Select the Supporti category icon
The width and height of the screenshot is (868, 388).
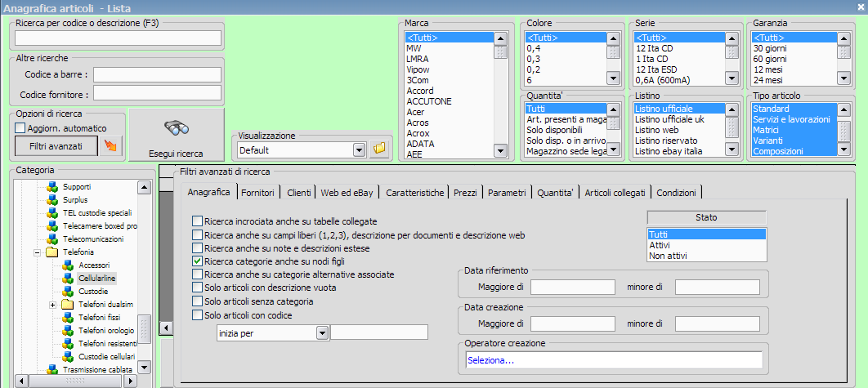point(52,187)
